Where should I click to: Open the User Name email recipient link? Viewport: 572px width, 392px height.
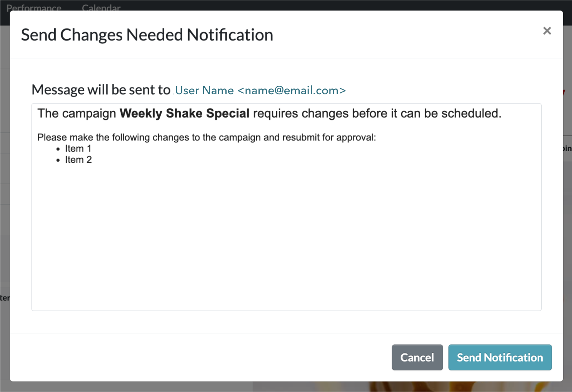click(x=260, y=90)
